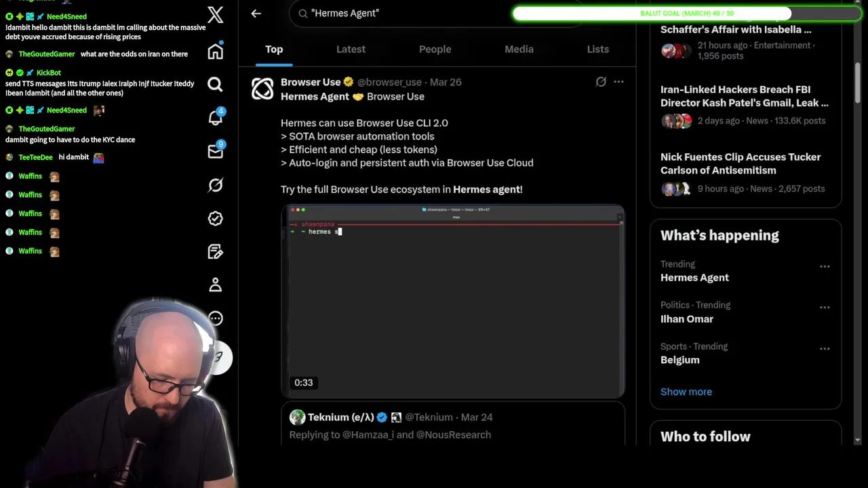Click the back arrow beside search
Screen dimensions: 868x488
pos(256,13)
